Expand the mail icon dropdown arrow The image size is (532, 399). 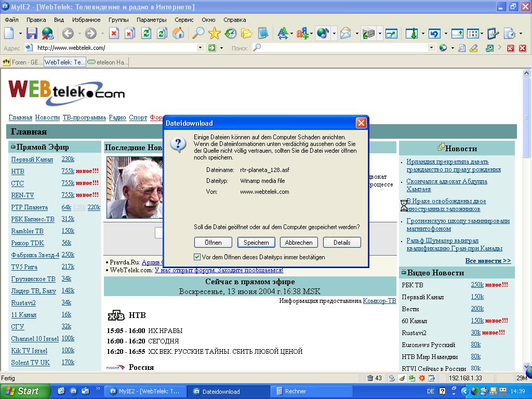[x=356, y=34]
